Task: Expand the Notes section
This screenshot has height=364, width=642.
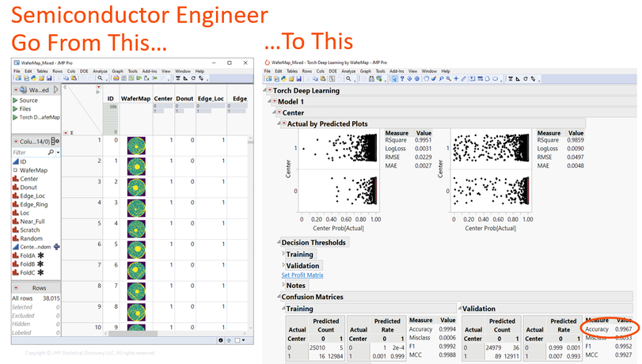Action: pyautogui.click(x=283, y=285)
